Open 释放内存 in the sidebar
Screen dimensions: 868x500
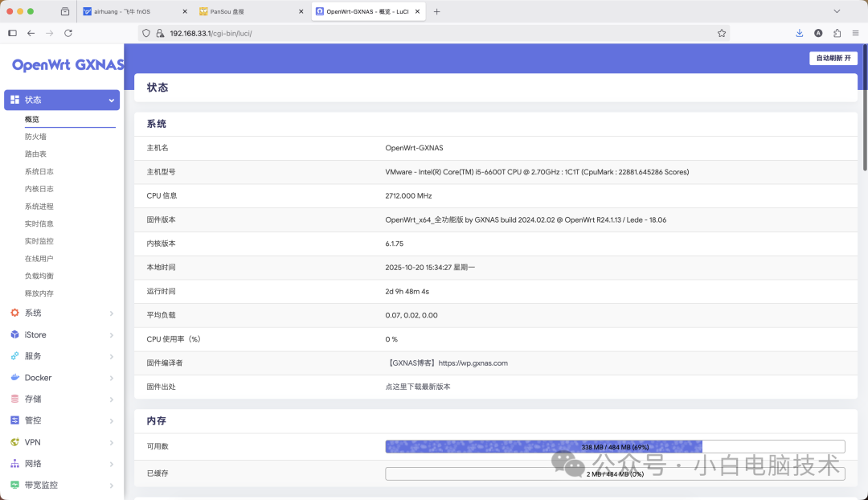coord(39,293)
